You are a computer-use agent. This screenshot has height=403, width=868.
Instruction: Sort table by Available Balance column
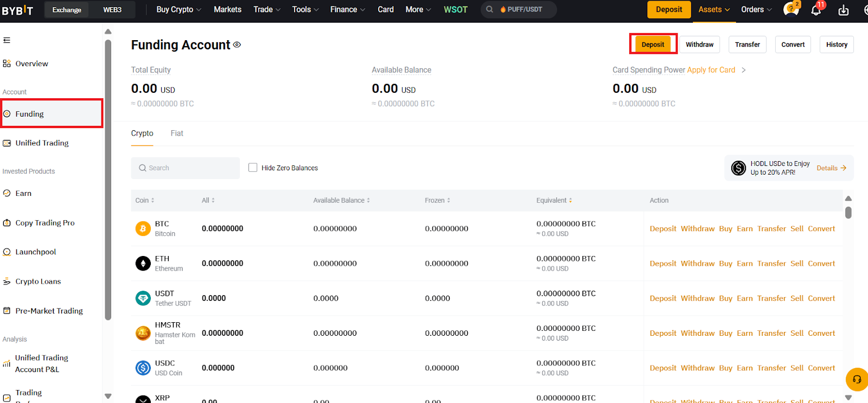pyautogui.click(x=342, y=200)
